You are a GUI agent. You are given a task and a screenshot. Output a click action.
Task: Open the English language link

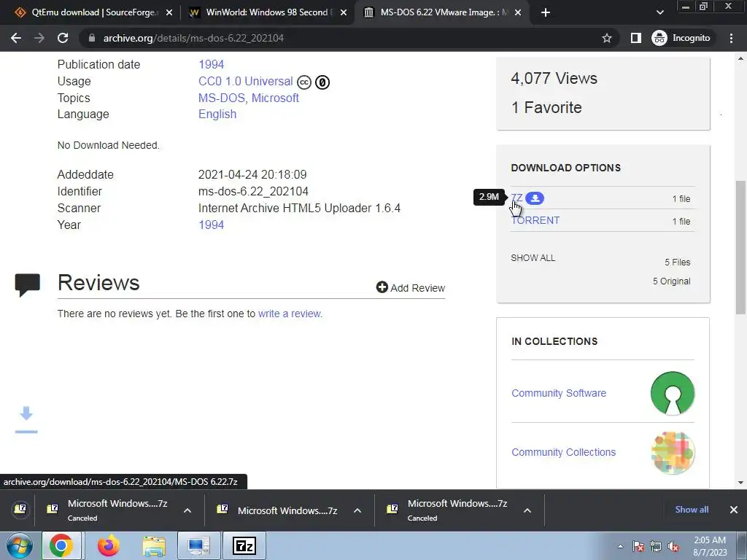(x=217, y=114)
